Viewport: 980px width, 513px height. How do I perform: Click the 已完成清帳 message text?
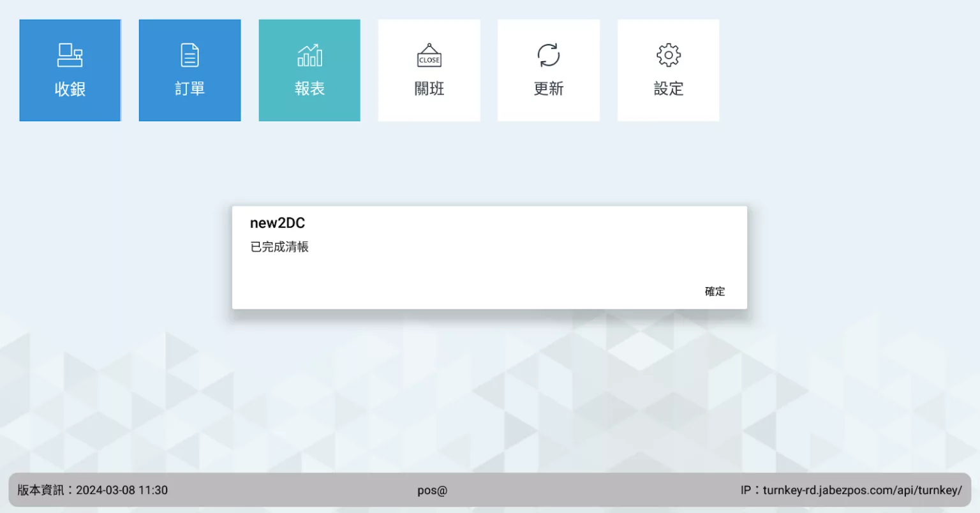pyautogui.click(x=279, y=247)
